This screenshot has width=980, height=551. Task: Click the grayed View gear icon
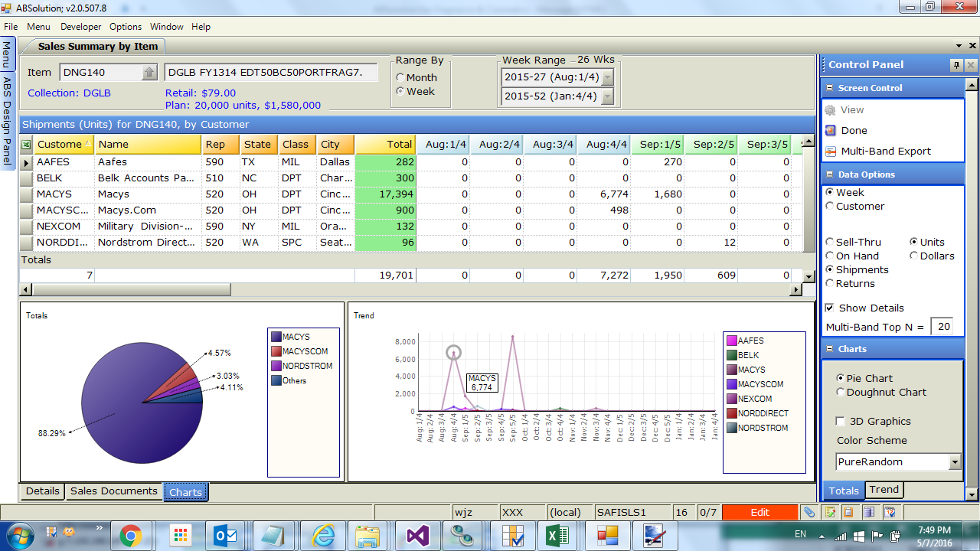click(831, 109)
